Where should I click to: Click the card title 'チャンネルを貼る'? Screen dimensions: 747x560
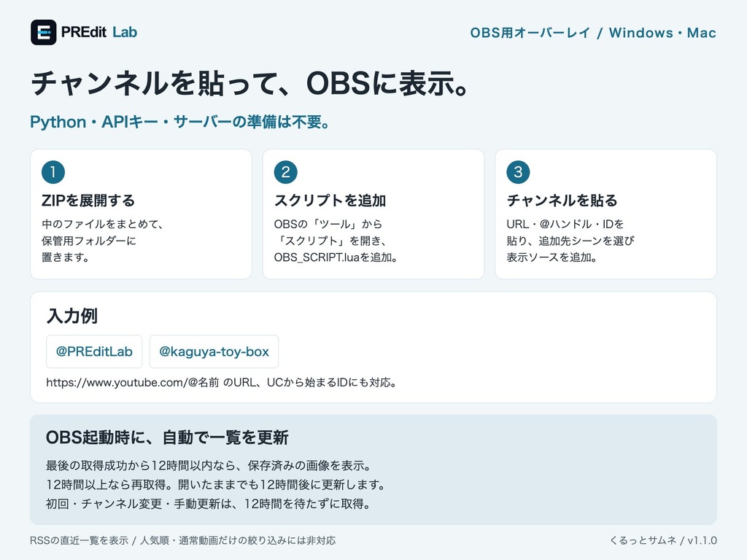click(x=562, y=201)
